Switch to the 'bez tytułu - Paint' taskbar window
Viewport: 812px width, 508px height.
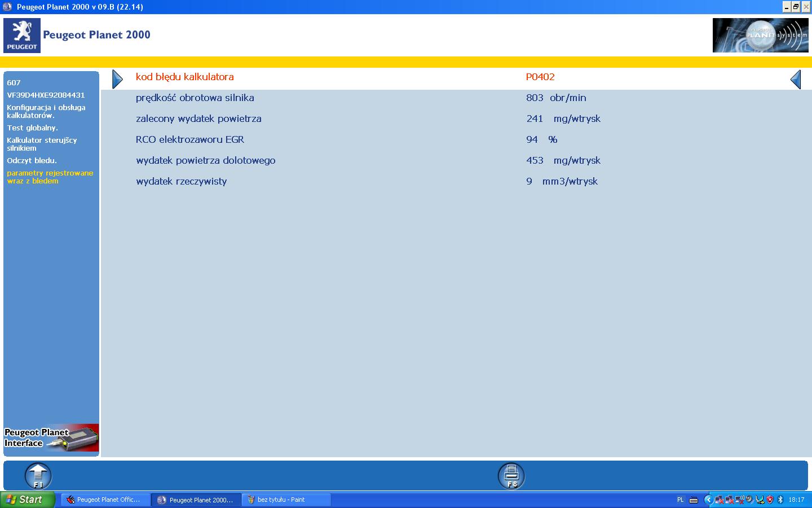click(x=287, y=500)
